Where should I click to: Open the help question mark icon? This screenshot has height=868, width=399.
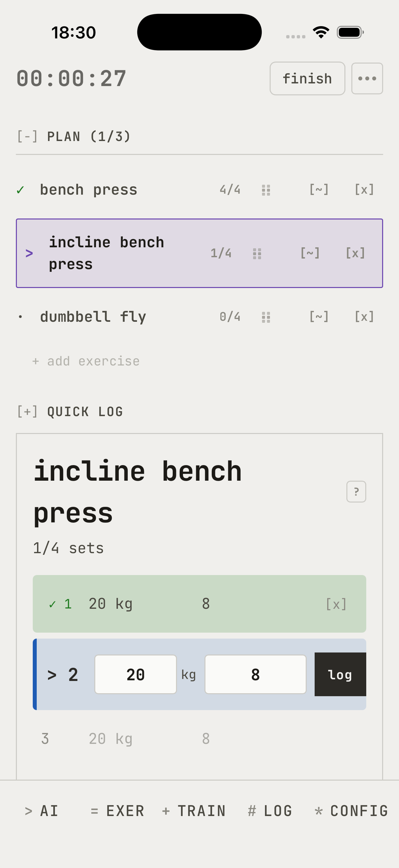coord(356,492)
